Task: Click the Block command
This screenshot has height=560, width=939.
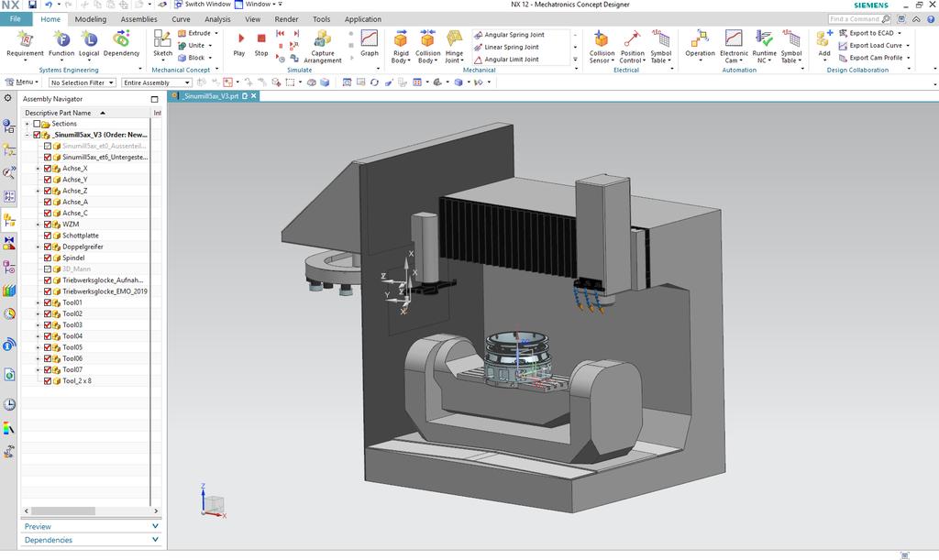Action: [x=192, y=58]
